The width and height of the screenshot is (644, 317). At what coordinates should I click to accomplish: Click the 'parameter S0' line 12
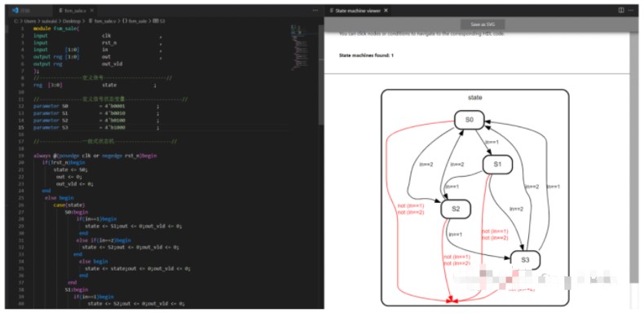point(95,106)
